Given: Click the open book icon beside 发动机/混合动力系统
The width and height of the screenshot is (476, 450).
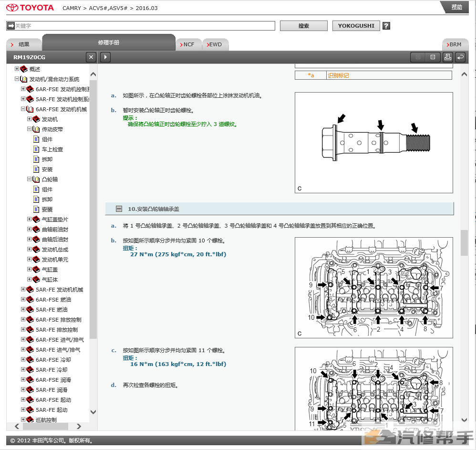Looking at the screenshot, I should click(x=24, y=79).
